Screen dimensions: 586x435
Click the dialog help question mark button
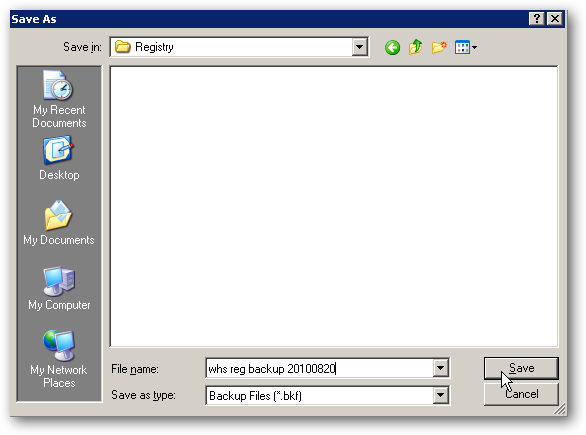coord(537,19)
